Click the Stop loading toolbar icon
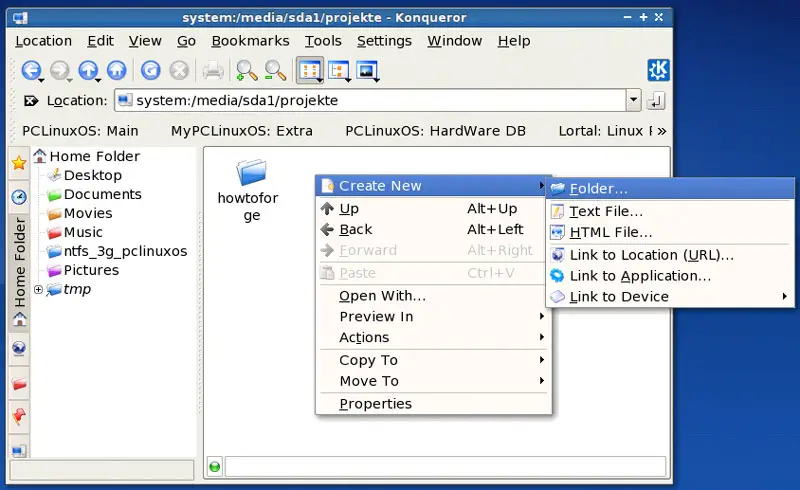This screenshot has width=800, height=490. pos(179,70)
